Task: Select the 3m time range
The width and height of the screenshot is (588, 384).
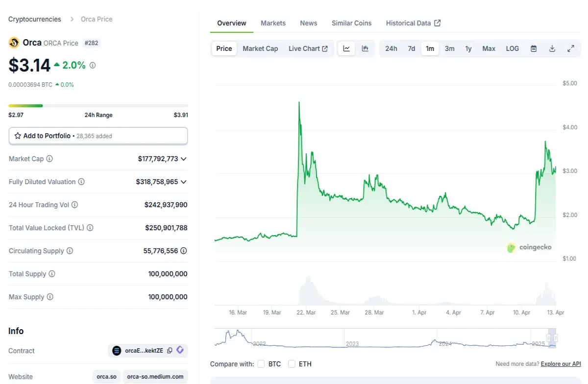Action: [x=449, y=48]
